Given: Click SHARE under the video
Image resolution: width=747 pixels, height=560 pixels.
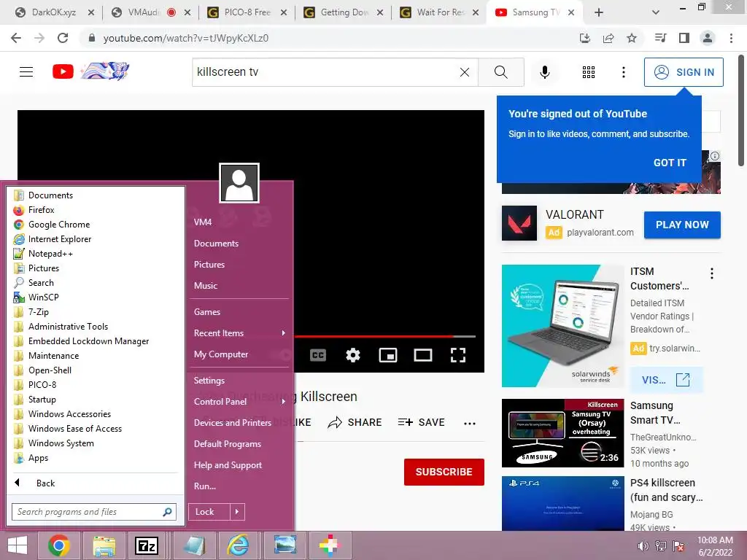Looking at the screenshot, I should (355, 422).
